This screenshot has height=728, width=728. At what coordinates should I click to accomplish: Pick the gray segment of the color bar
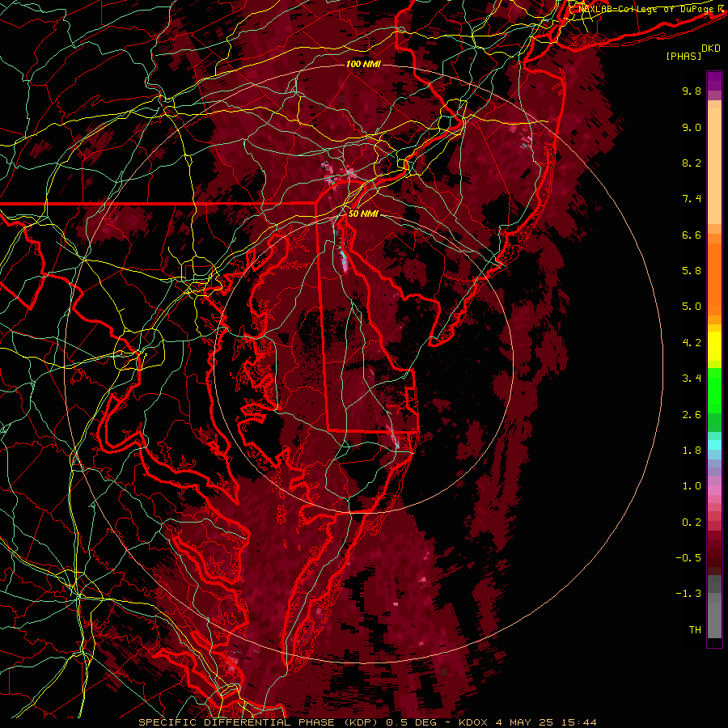click(714, 607)
